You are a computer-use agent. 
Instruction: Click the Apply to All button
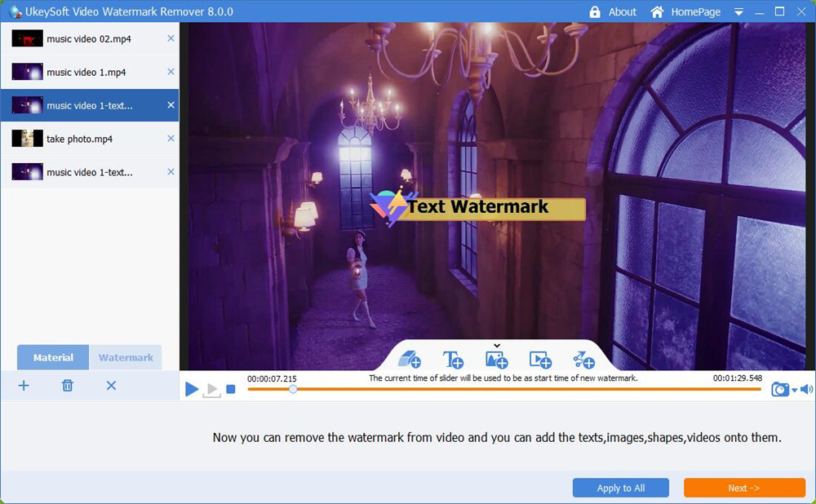point(620,487)
